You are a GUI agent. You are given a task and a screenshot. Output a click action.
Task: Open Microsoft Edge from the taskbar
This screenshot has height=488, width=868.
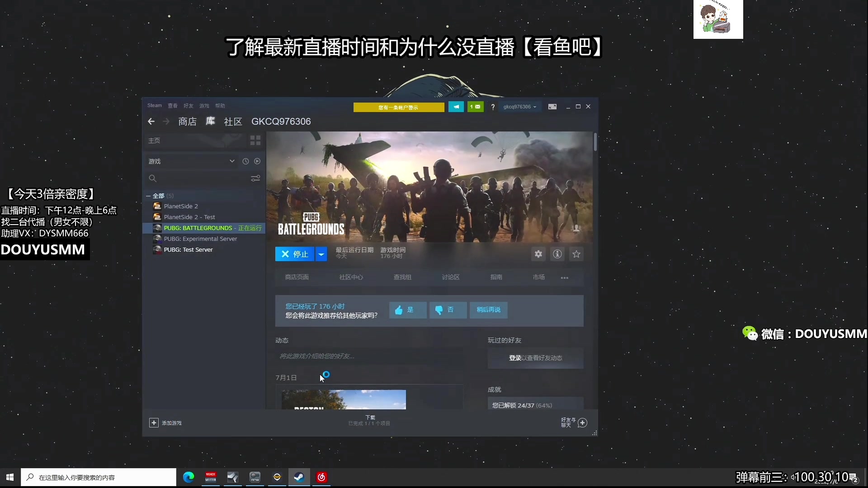coord(189,477)
